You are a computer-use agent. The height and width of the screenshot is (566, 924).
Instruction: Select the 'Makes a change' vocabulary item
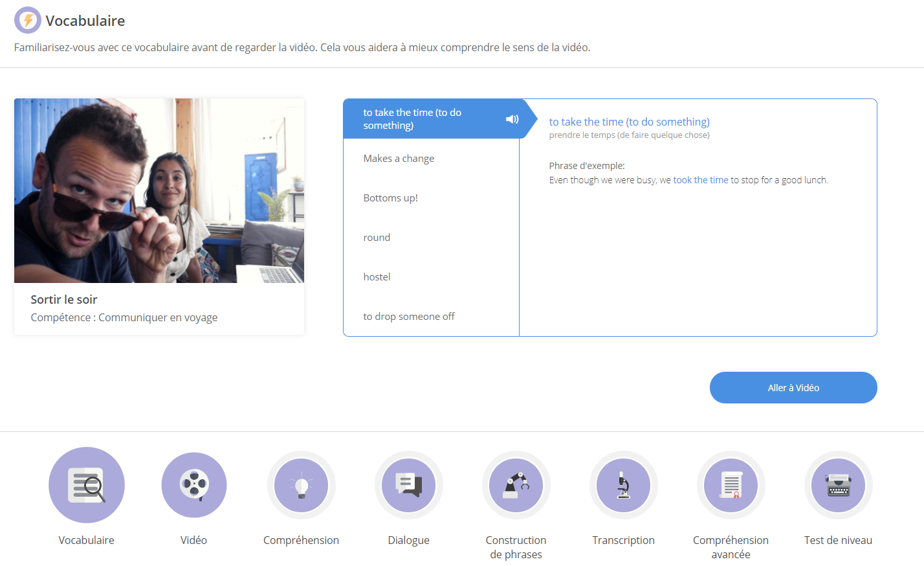(432, 159)
